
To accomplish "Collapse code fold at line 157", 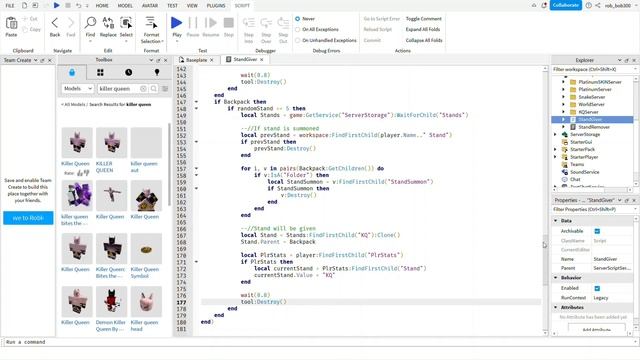I will click(196, 168).
